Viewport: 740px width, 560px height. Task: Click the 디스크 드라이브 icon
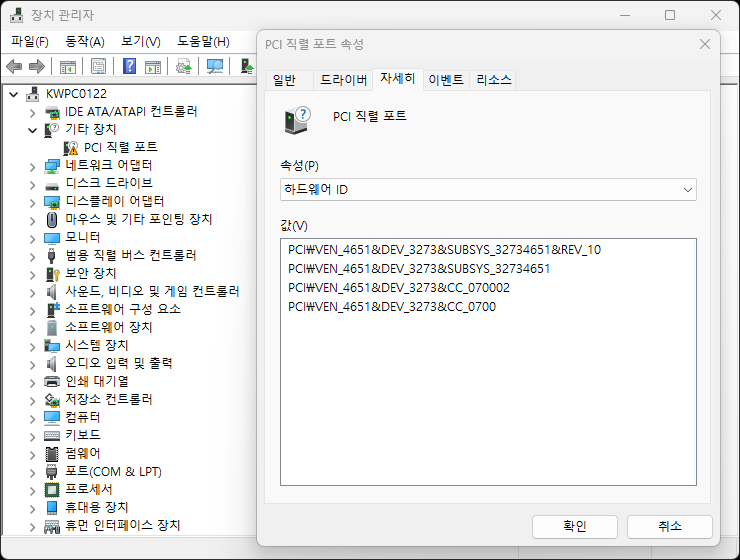pyautogui.click(x=52, y=185)
